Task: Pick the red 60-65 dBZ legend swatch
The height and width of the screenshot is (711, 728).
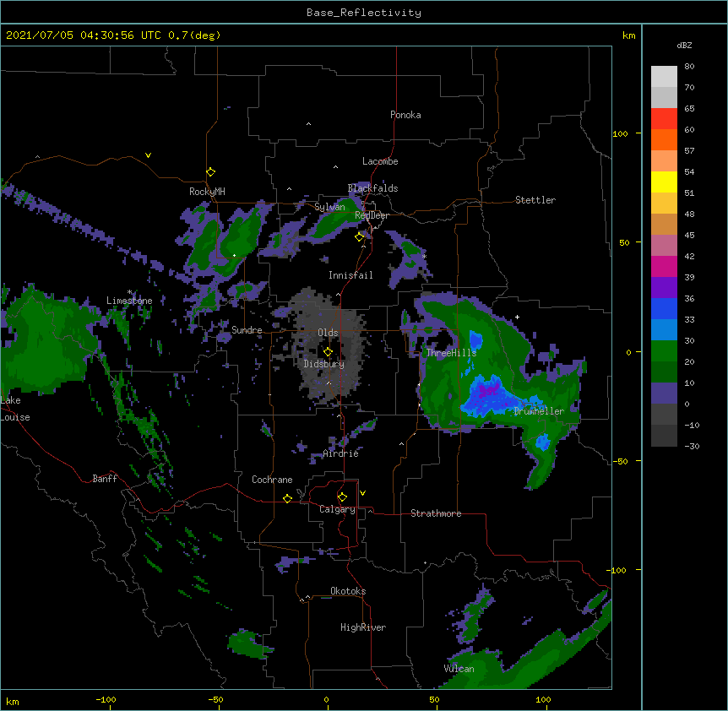Action: [x=664, y=119]
